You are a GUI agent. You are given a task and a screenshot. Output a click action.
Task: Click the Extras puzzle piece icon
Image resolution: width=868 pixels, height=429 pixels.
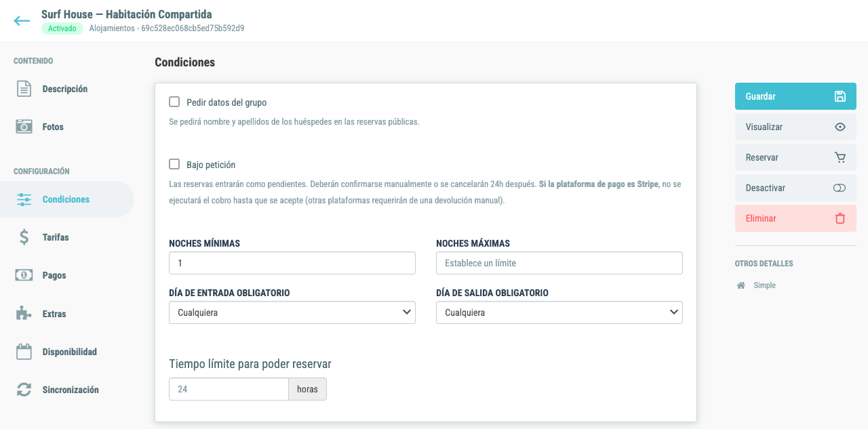(24, 314)
